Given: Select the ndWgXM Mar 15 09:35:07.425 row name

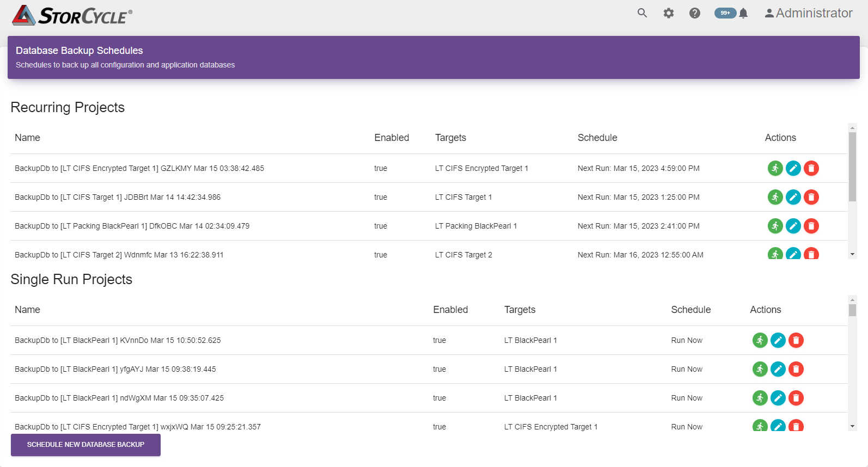Looking at the screenshot, I should coord(119,398).
